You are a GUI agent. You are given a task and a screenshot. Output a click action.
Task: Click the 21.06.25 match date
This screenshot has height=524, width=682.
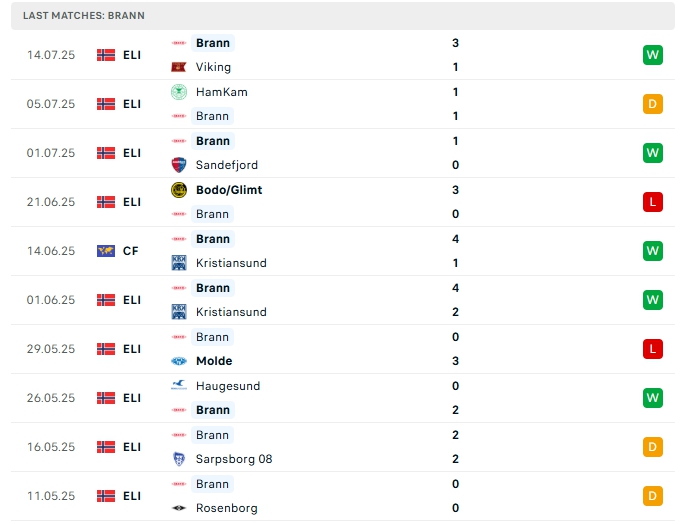click(x=51, y=202)
